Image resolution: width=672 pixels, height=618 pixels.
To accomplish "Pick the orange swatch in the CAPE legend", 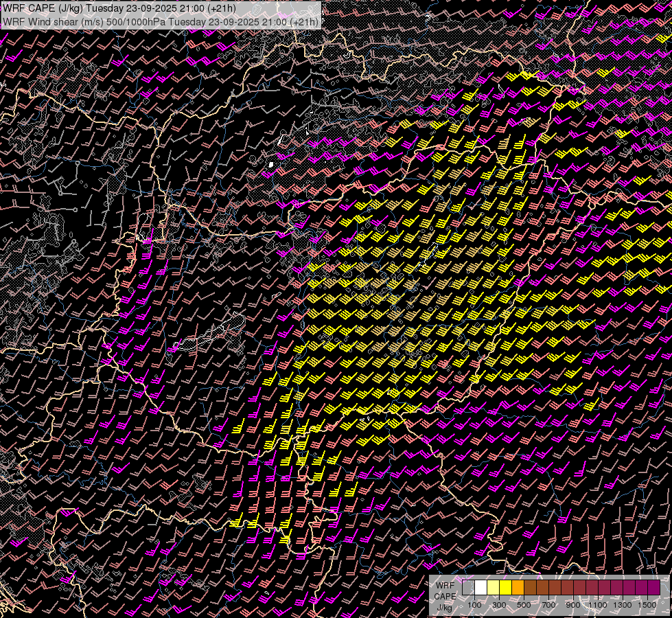I will click(518, 588).
